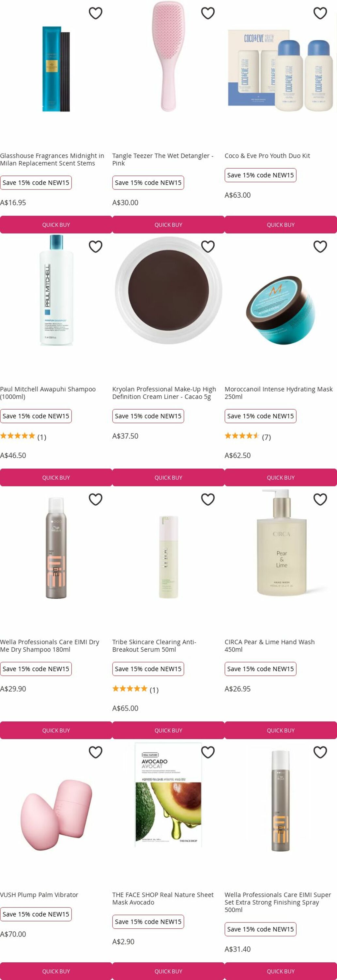Favorite the Tangle Teezer Wet Detangler heart
The width and height of the screenshot is (337, 980).
tap(208, 13)
